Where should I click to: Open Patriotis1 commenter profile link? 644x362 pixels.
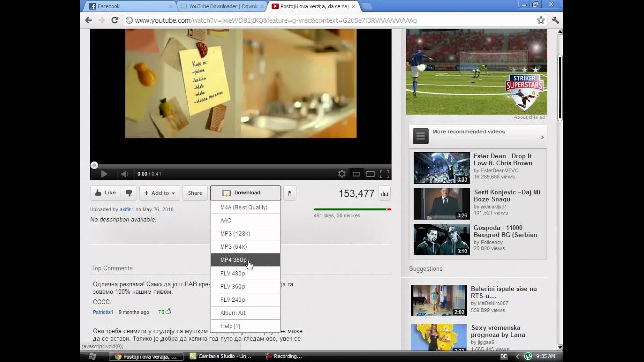[103, 312]
